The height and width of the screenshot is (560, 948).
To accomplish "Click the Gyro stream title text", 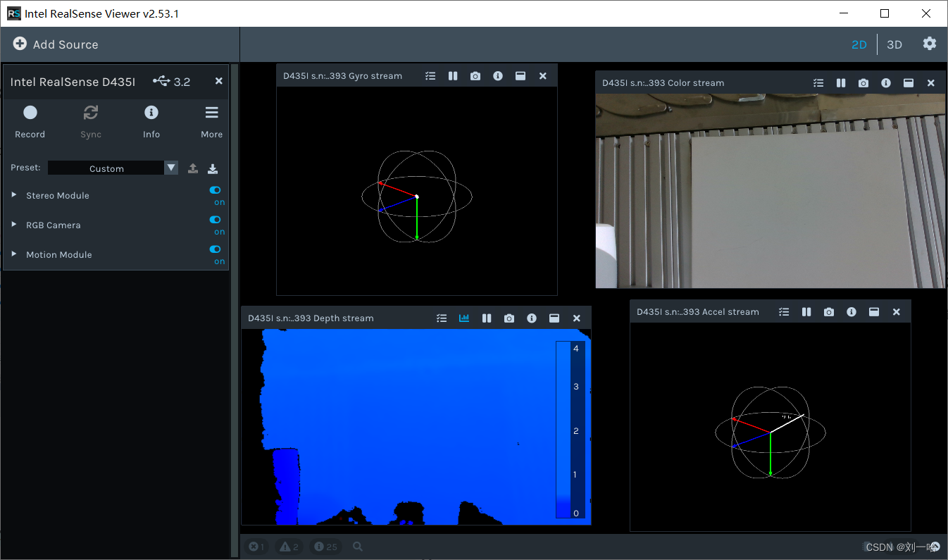I will [x=342, y=76].
